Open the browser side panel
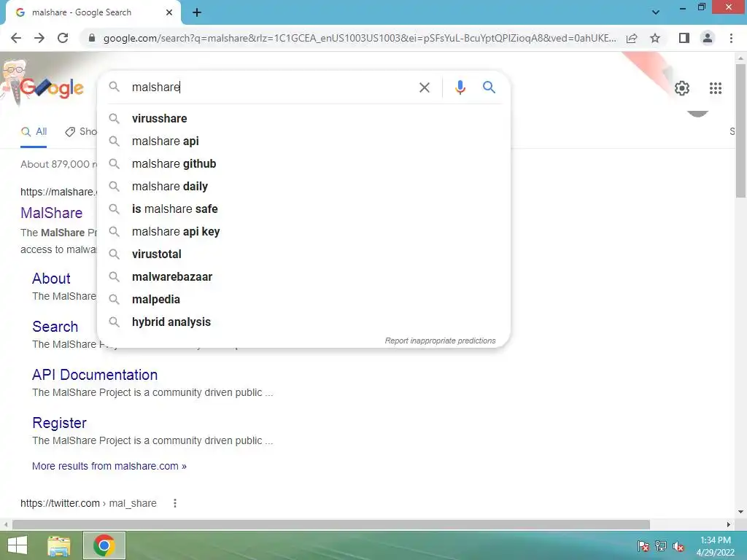 pos(684,38)
